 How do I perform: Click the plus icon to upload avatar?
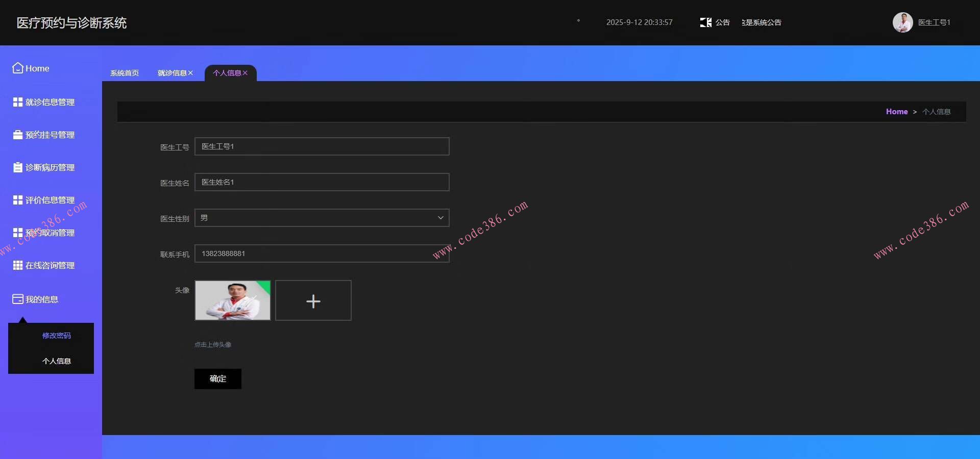click(x=313, y=301)
